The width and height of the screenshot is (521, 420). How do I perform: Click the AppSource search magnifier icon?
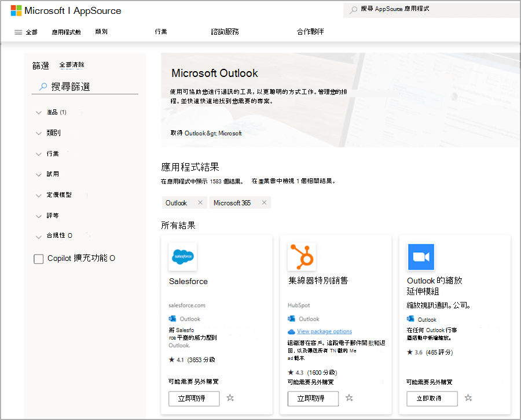click(x=354, y=9)
